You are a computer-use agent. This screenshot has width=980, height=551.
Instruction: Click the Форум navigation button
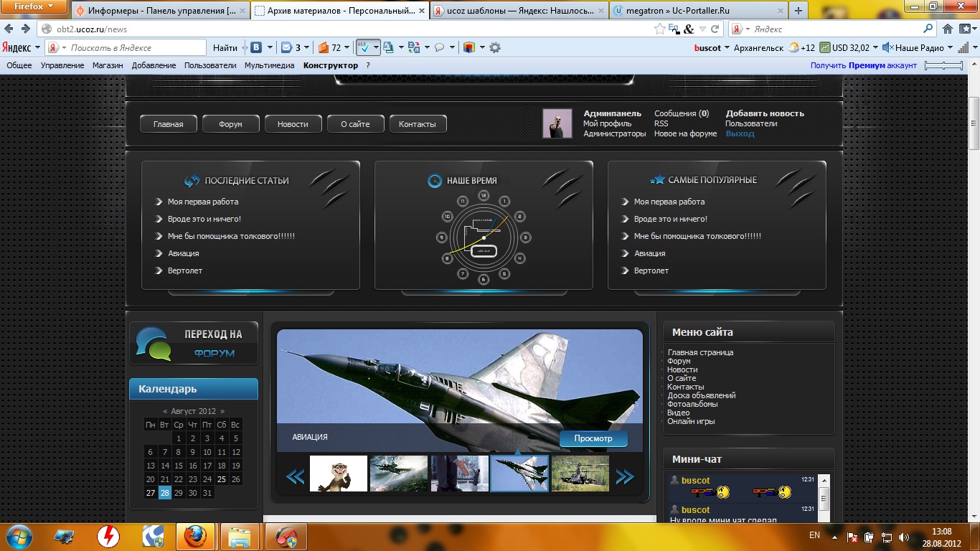point(230,124)
